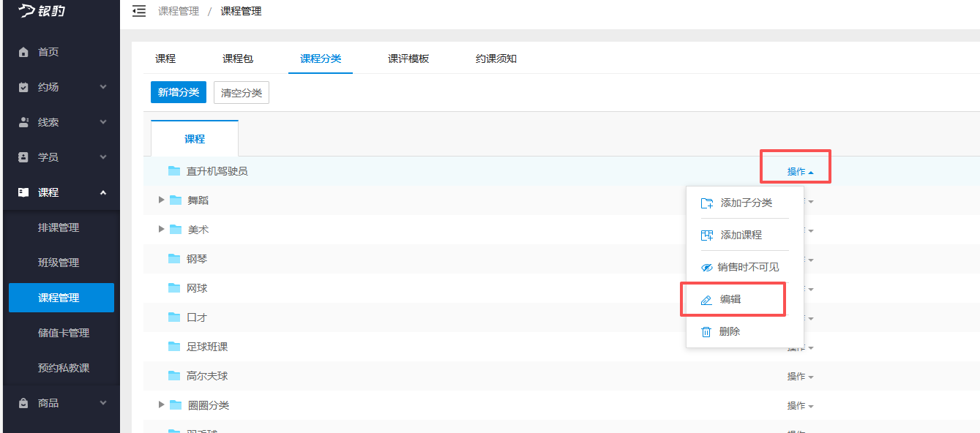Click the sidebar collapse hamburger icon
Screen dimensions: 980x433
click(x=138, y=11)
